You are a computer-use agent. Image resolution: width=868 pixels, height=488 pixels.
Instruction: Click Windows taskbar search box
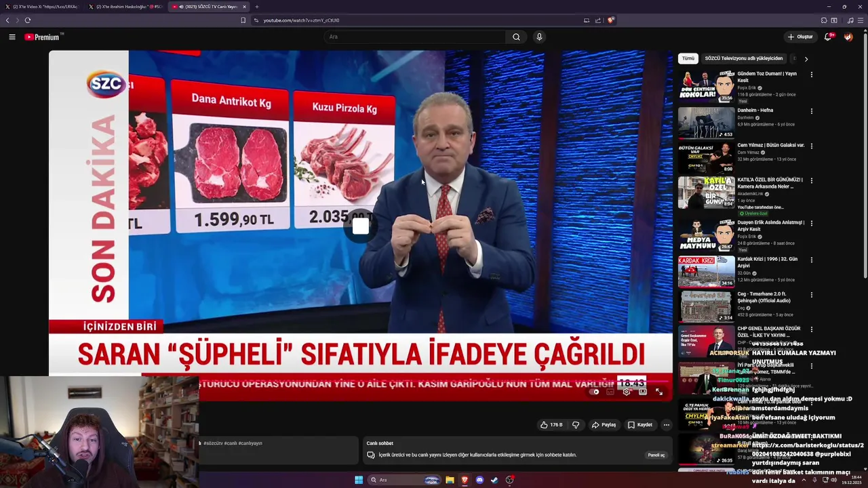(x=404, y=480)
